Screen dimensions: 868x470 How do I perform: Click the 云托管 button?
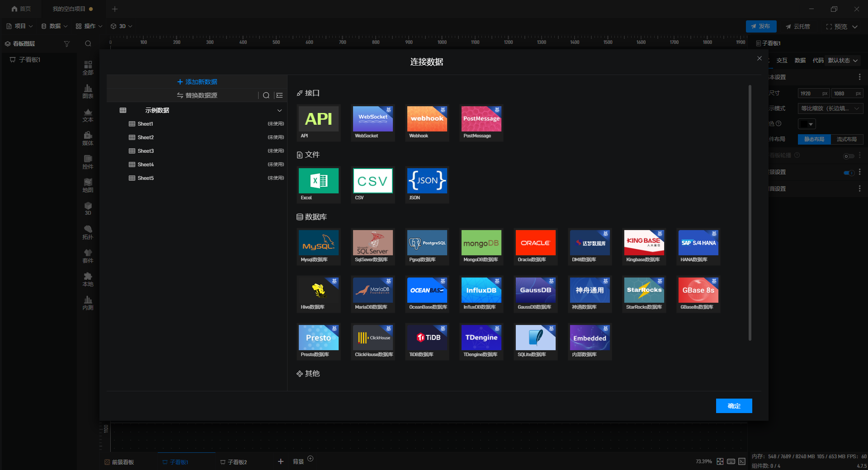pos(798,27)
